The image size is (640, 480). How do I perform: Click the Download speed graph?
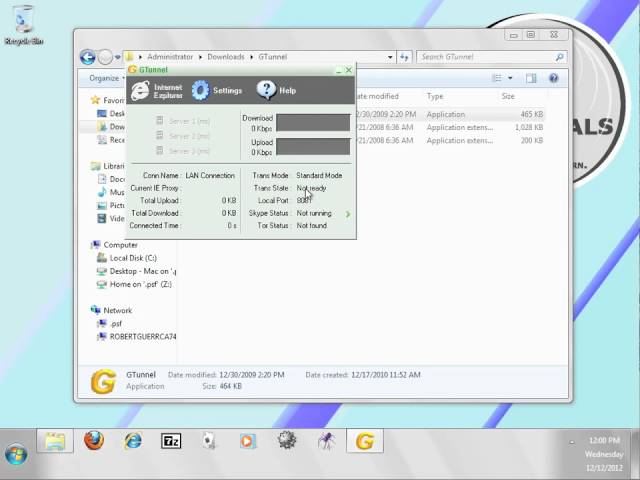[x=313, y=123]
